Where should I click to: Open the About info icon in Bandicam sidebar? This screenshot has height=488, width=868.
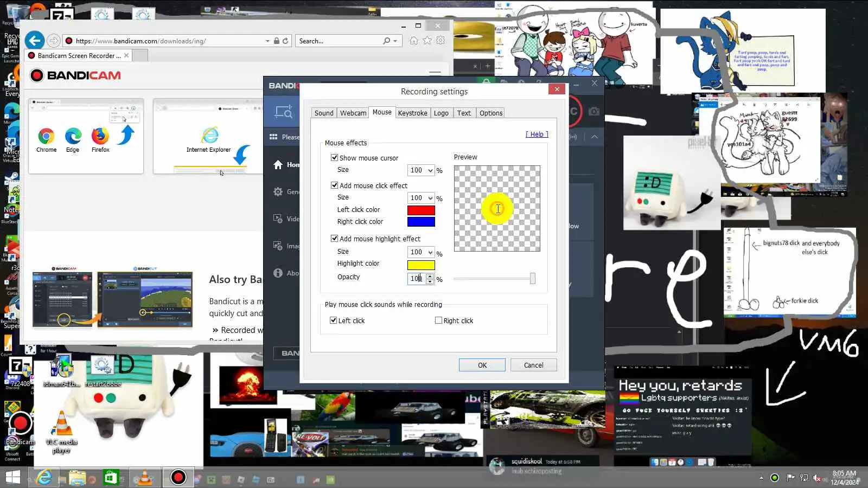point(278,273)
